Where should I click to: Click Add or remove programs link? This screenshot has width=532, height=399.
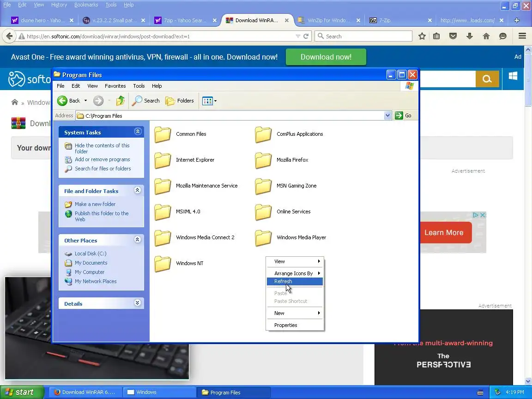102,159
